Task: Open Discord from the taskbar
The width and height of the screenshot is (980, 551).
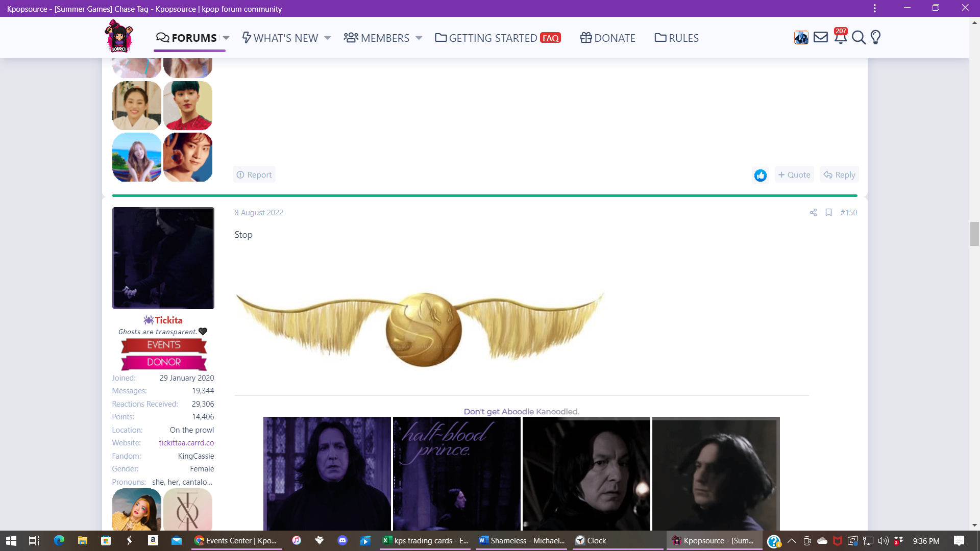Action: tap(342, 540)
